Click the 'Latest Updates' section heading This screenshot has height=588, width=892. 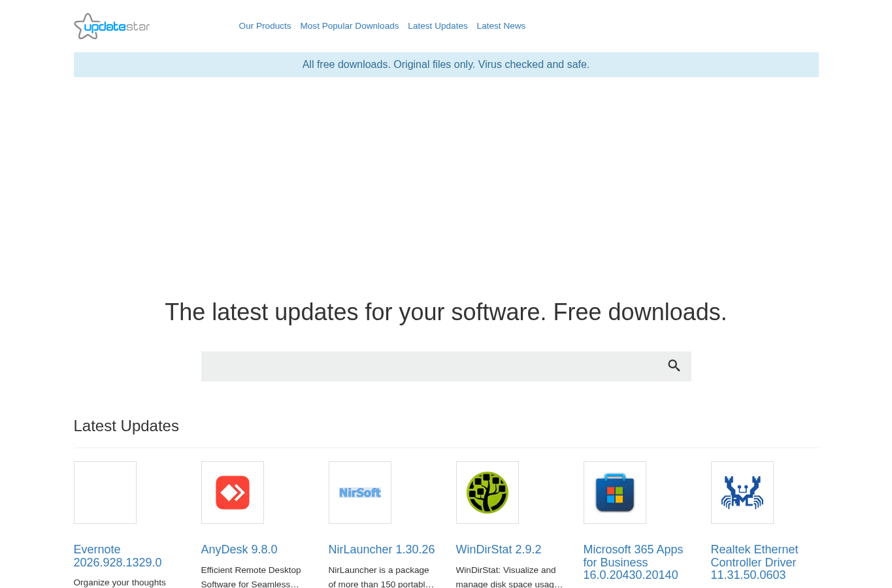126,426
